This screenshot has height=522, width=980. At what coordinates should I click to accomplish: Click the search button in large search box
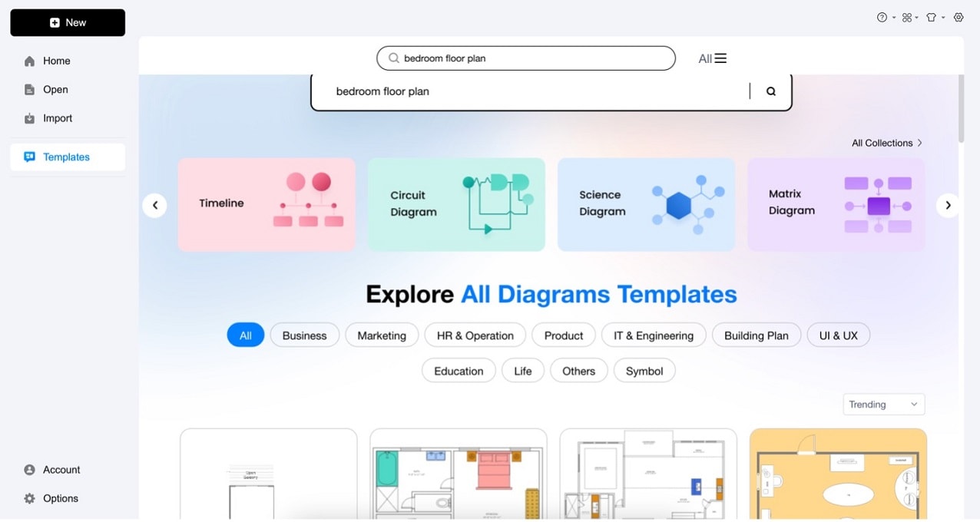coord(771,91)
